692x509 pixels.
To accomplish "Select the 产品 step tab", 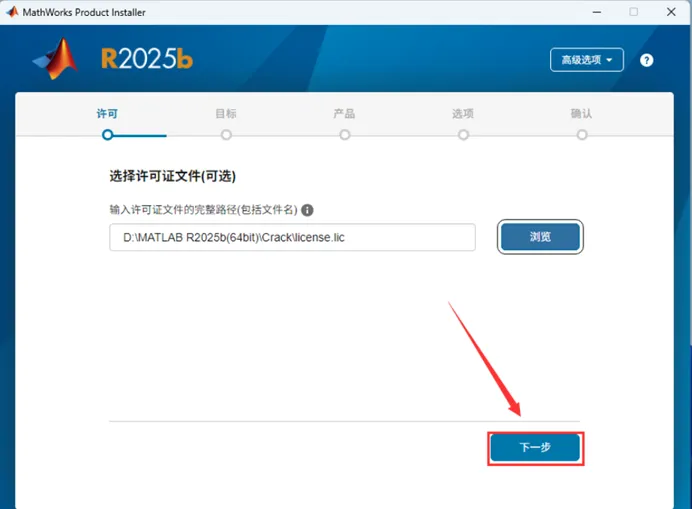I will click(344, 114).
